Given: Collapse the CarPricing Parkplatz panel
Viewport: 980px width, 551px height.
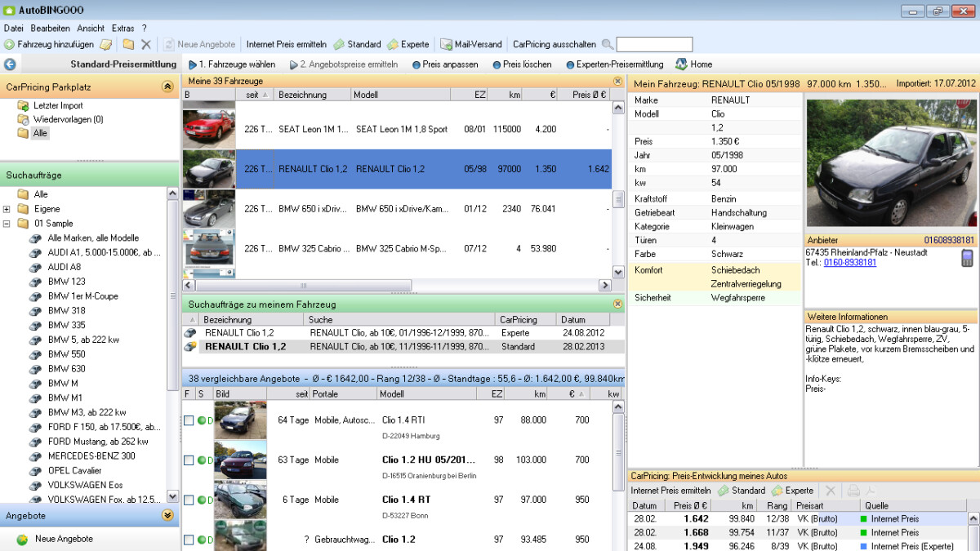Looking at the screenshot, I should tap(167, 87).
